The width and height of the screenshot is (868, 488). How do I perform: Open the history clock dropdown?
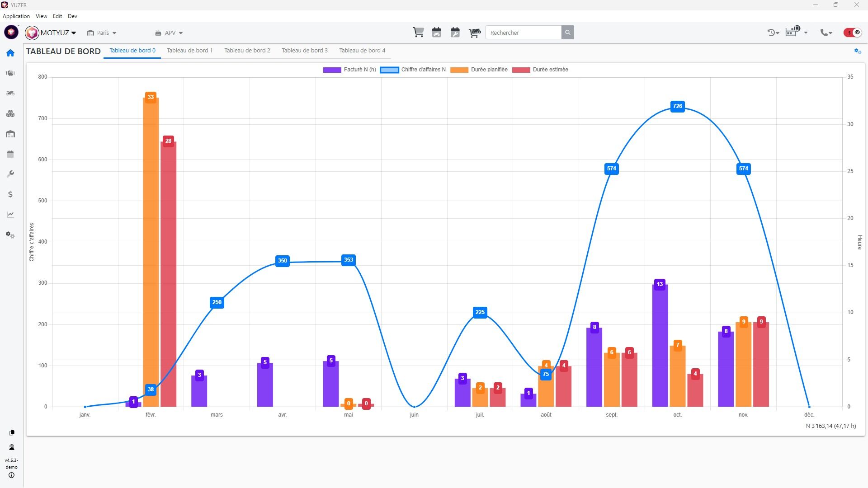point(773,33)
